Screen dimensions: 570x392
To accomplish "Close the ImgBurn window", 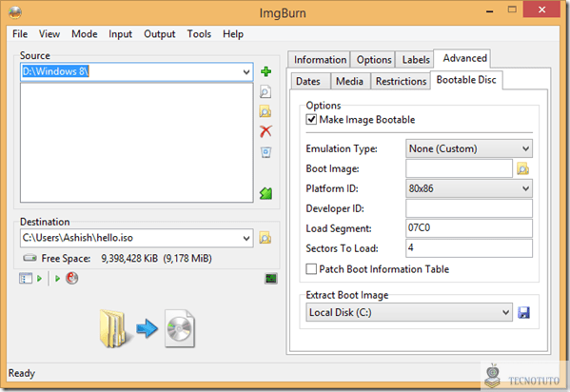I will pos(541,10).
